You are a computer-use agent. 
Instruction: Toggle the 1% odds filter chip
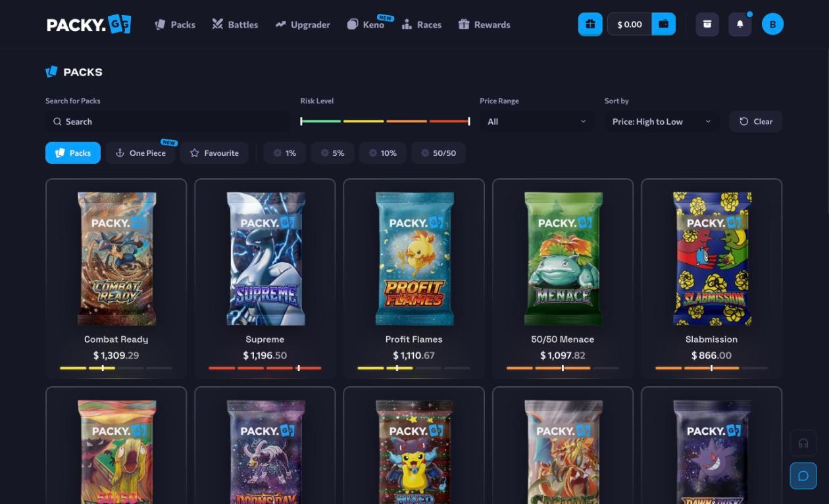point(285,153)
